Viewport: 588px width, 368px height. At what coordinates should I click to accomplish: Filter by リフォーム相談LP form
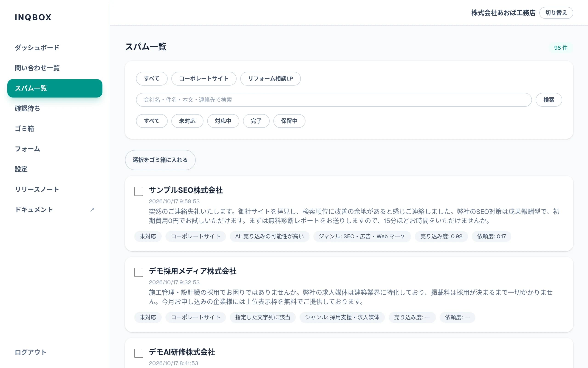click(270, 79)
